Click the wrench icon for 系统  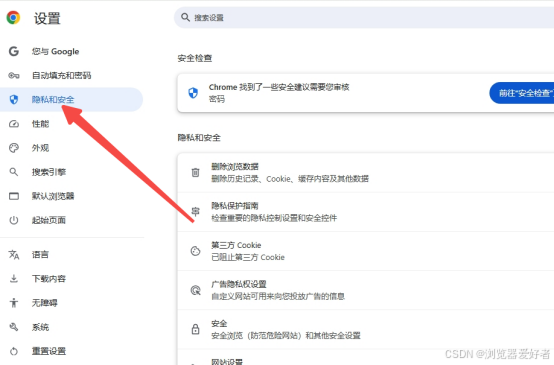(14, 327)
